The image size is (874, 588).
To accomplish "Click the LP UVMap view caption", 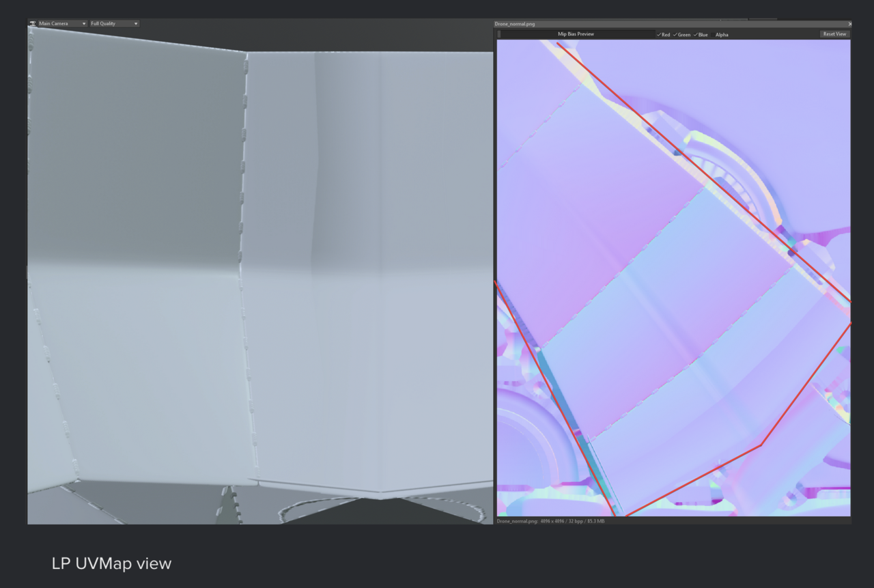I will pyautogui.click(x=111, y=563).
